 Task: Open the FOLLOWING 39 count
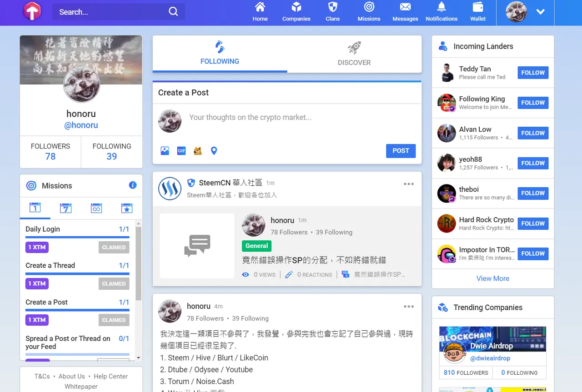(x=112, y=152)
